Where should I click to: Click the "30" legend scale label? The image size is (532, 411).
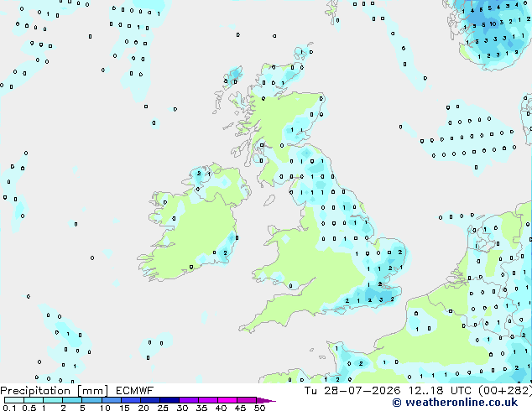(182, 408)
